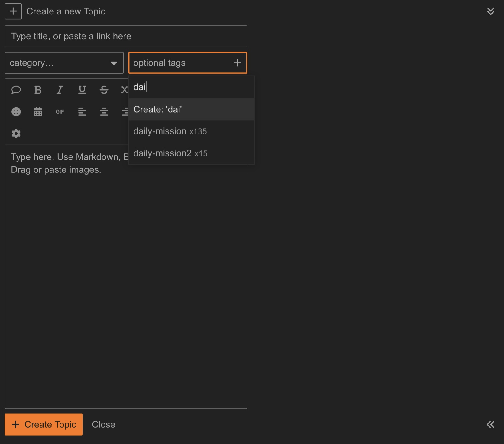Image resolution: width=504 pixels, height=444 pixels.
Task: Open the composer settings gear
Action: tap(16, 134)
